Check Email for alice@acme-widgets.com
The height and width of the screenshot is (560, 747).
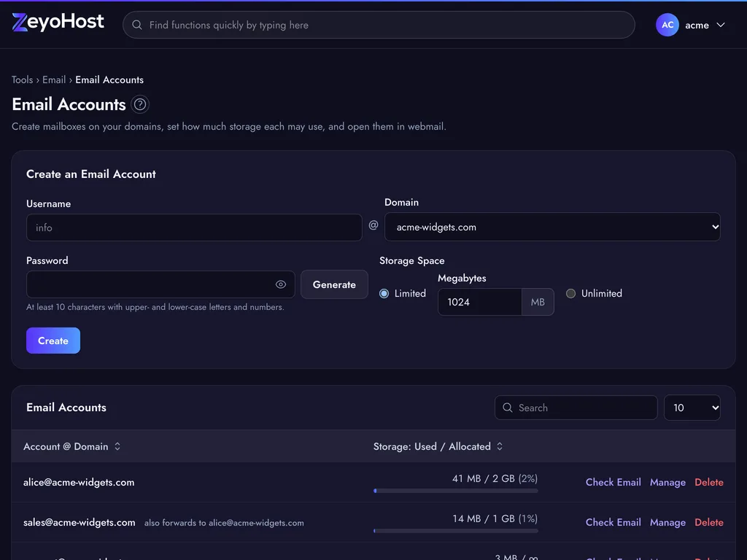tap(613, 482)
